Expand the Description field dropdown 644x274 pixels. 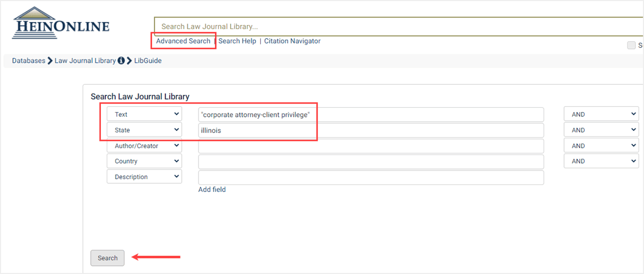144,177
